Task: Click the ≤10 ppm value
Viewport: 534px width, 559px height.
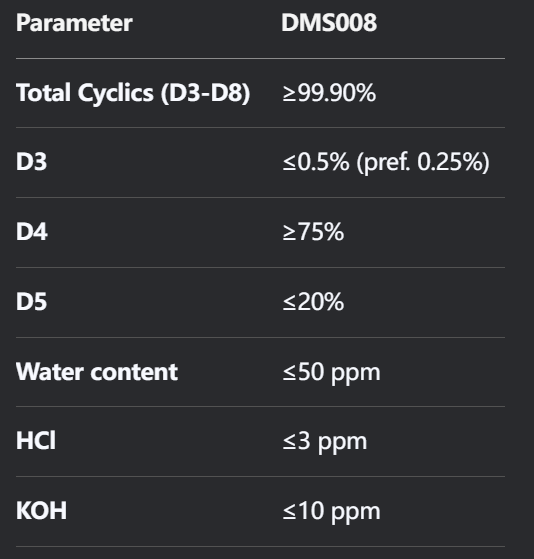Action: [331, 512]
